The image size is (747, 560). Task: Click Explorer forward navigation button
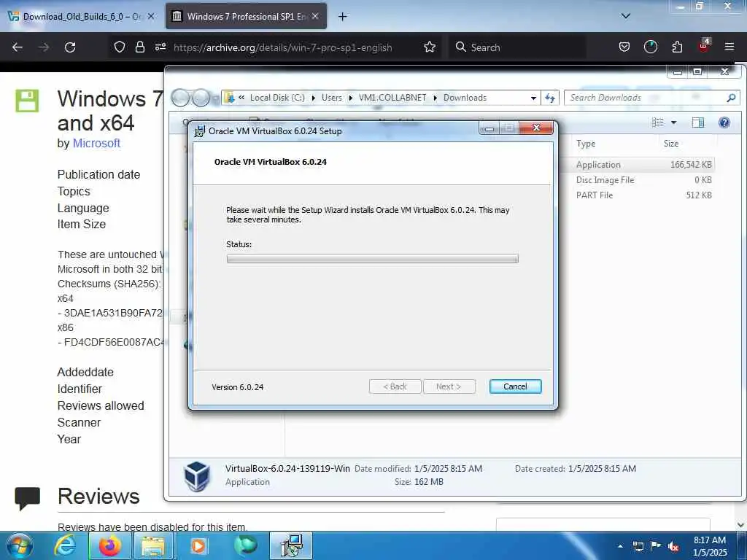[x=201, y=98]
